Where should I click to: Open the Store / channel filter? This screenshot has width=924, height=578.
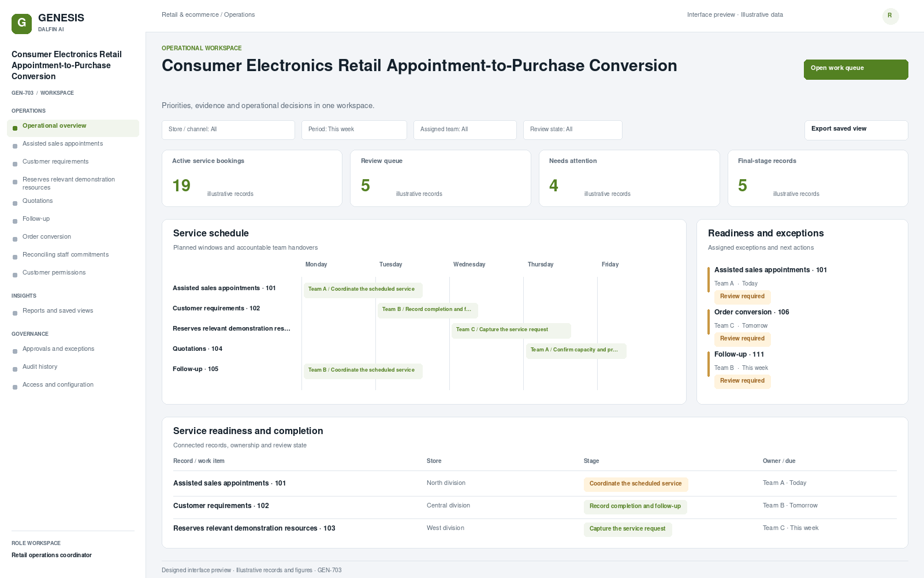(x=228, y=130)
